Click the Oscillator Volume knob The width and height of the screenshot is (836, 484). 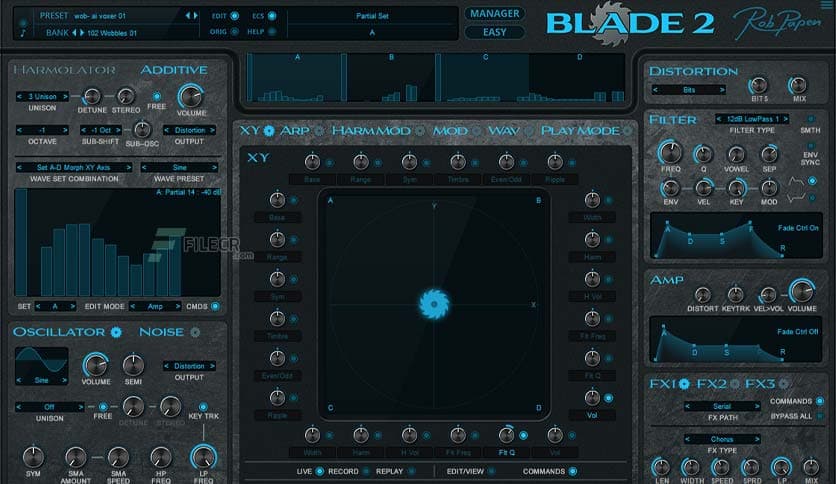coord(95,365)
